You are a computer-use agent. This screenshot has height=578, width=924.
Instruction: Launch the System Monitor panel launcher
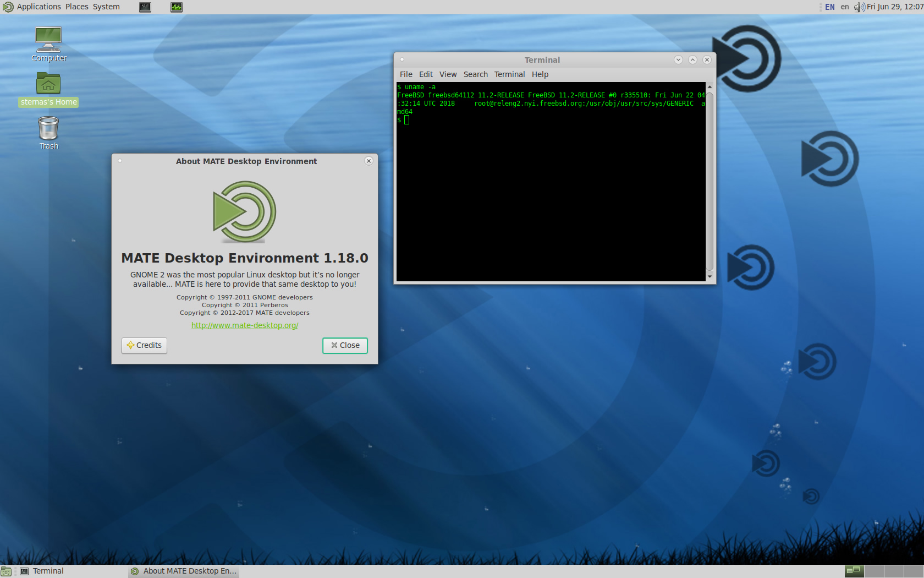177,7
